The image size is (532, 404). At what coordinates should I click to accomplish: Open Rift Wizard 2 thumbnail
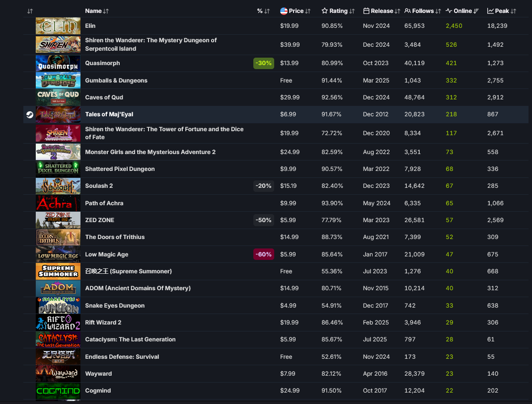(58, 323)
